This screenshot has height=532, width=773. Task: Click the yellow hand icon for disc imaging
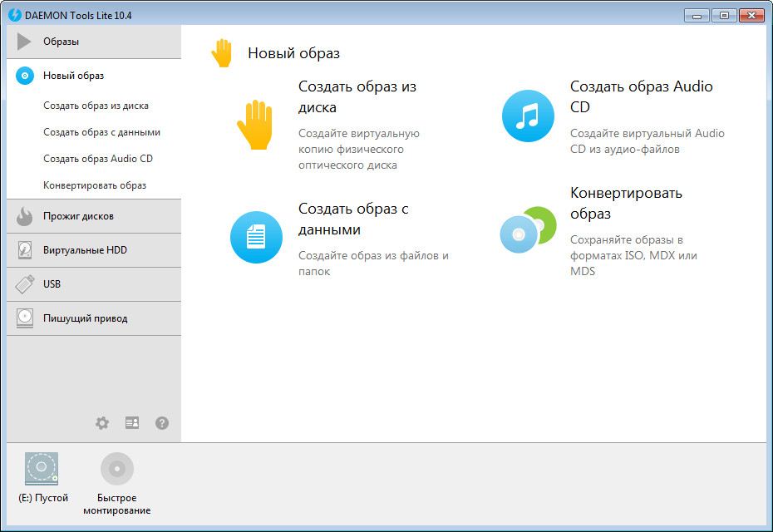tap(255, 125)
